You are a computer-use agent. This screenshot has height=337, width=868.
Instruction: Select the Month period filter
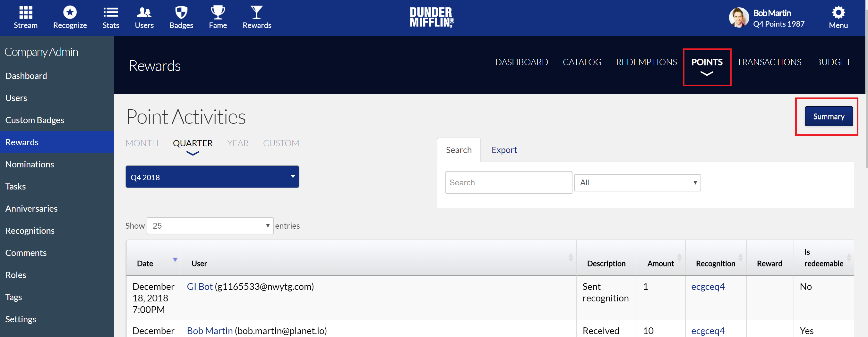[142, 143]
